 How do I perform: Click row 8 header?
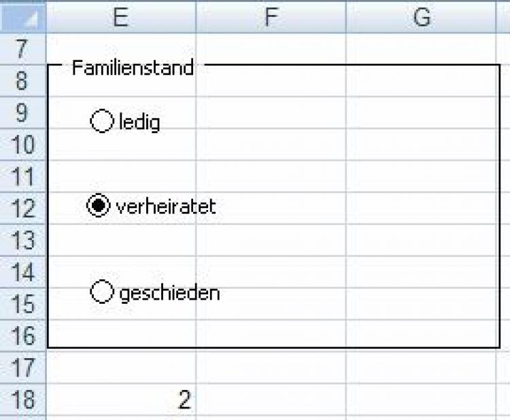point(23,81)
